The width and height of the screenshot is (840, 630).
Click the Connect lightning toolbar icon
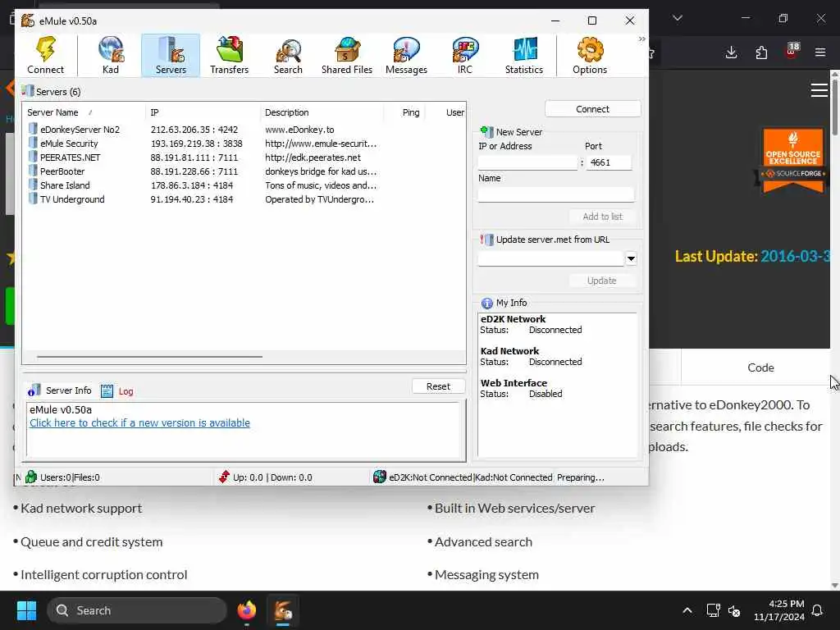pyautogui.click(x=46, y=55)
